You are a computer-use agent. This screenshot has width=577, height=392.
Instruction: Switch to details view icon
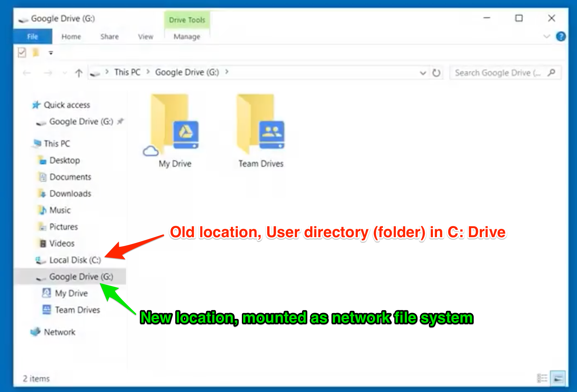point(542,378)
